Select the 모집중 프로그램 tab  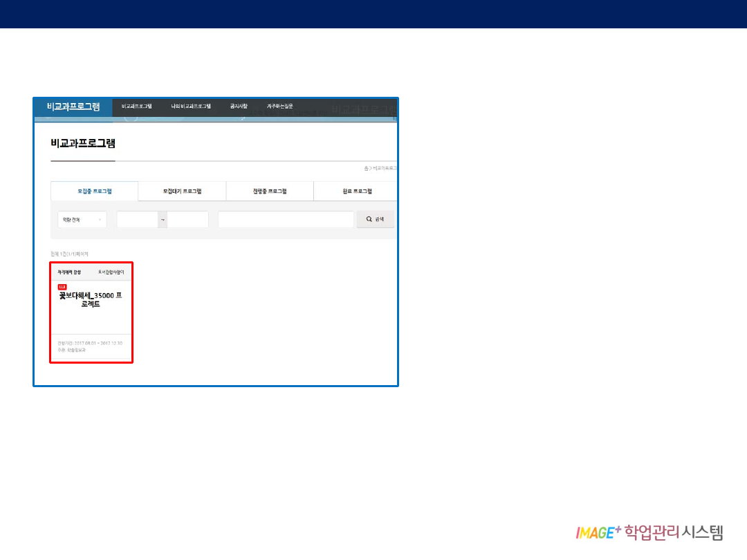[95, 191]
